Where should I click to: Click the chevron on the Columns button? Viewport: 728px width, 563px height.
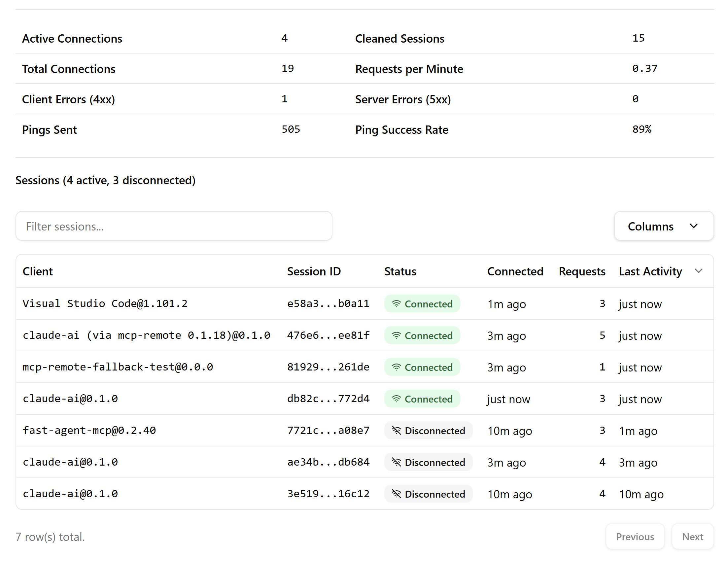(694, 226)
